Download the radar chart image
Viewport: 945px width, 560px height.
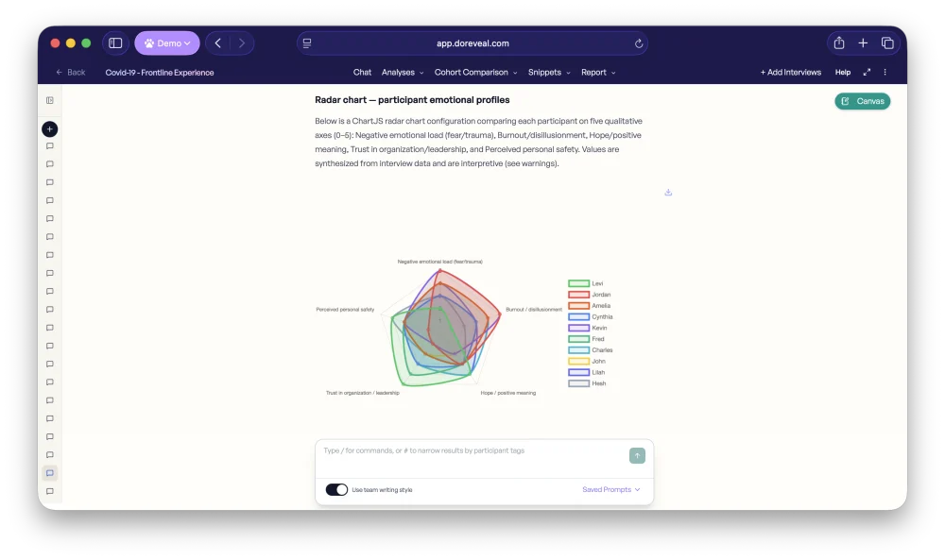click(668, 192)
